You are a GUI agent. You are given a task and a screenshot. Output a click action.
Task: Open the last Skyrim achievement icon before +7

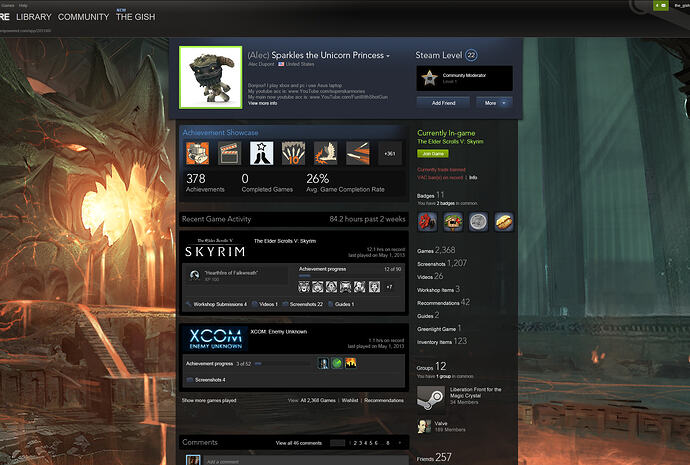pyautogui.click(x=374, y=287)
